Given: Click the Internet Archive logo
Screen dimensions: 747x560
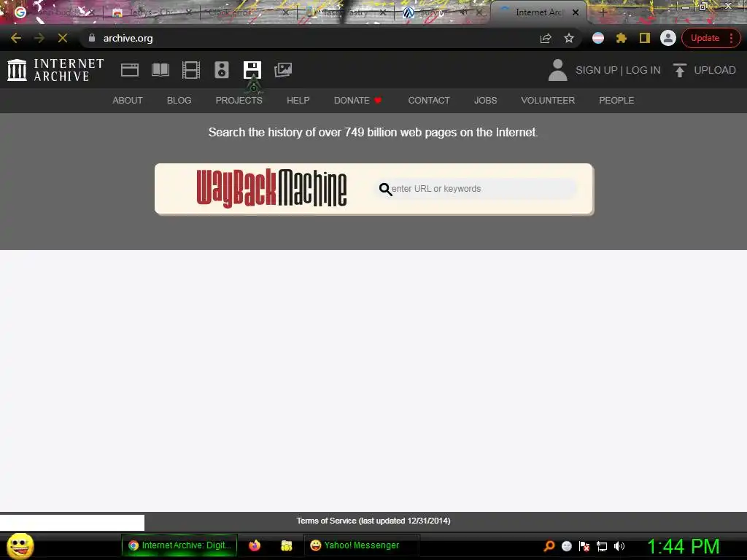Looking at the screenshot, I should (x=55, y=70).
